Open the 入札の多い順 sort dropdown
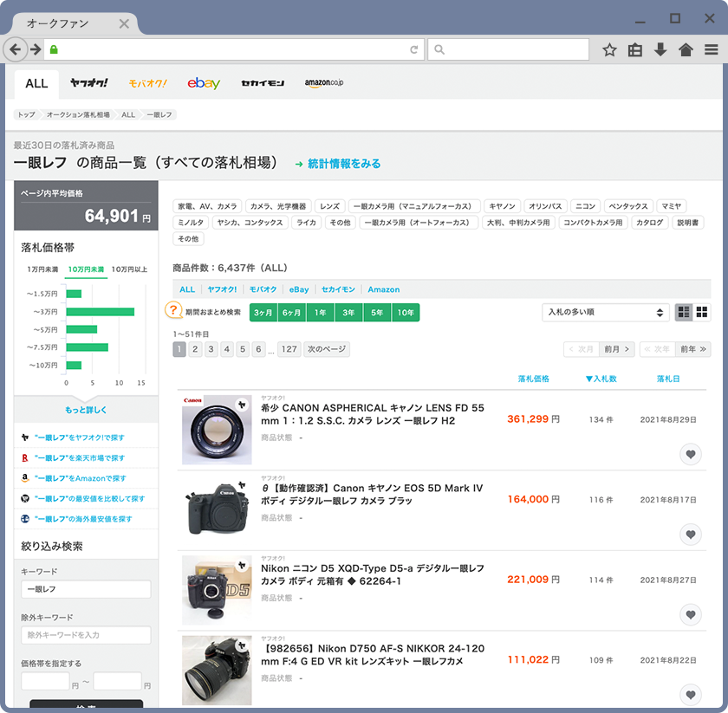Screen dimensions: 728x713 pos(606,312)
